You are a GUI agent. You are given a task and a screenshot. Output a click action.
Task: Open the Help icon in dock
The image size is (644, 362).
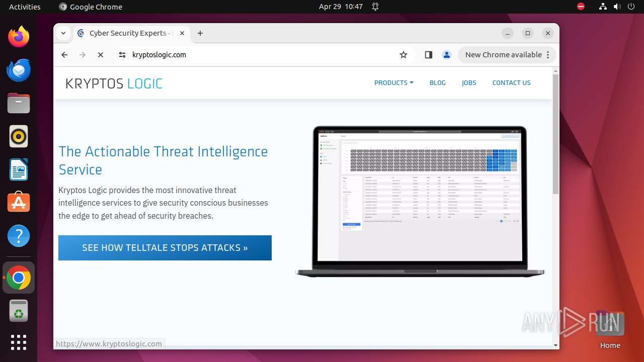click(19, 236)
